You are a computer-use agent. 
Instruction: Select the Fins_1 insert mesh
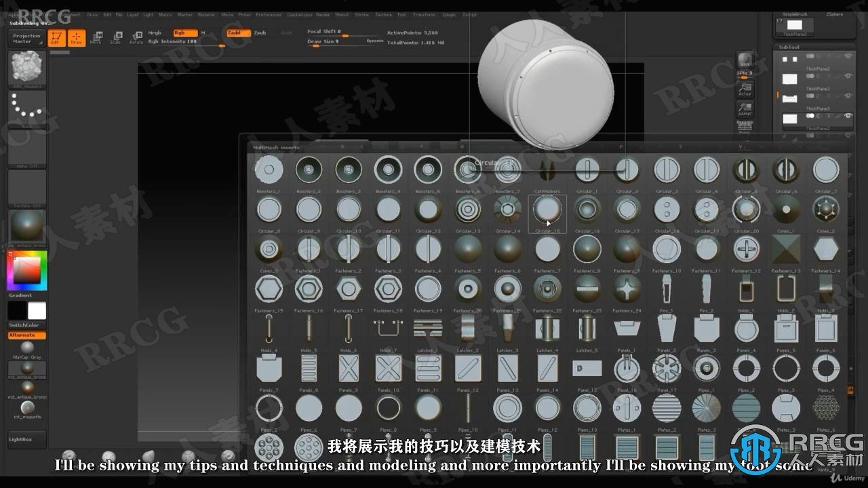coord(667,289)
